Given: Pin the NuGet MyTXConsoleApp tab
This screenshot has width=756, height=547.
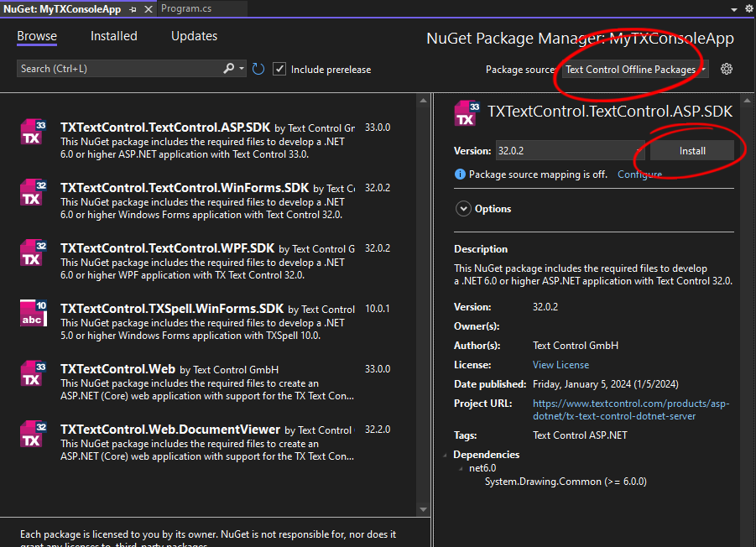Looking at the screenshot, I should click(x=133, y=9).
